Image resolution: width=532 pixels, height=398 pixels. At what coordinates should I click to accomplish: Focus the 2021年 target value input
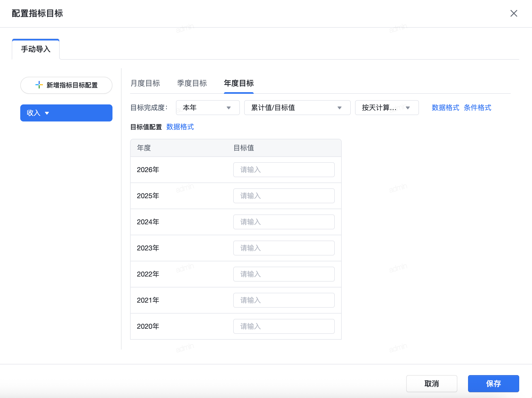coord(284,300)
